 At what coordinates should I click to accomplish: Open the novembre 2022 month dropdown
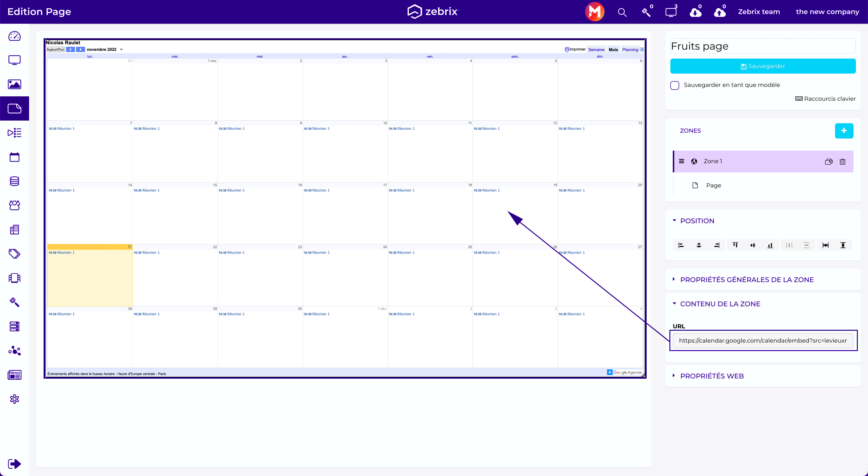[121, 50]
